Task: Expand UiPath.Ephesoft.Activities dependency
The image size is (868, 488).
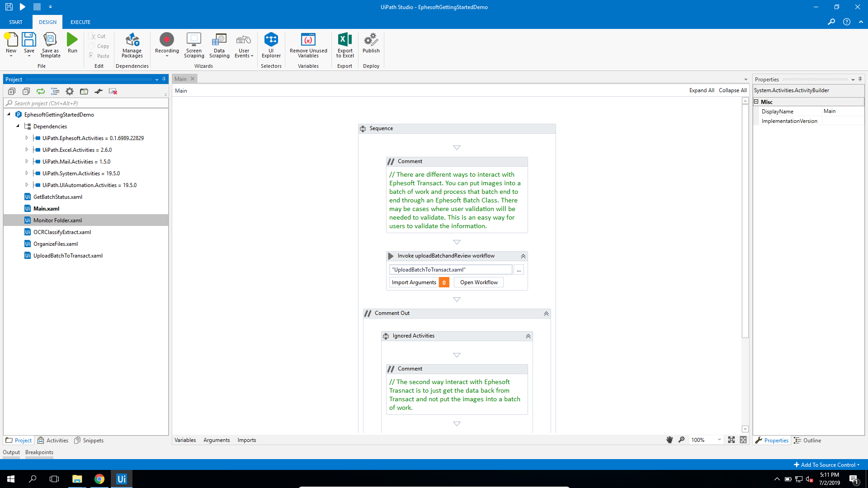Action: [x=27, y=138]
